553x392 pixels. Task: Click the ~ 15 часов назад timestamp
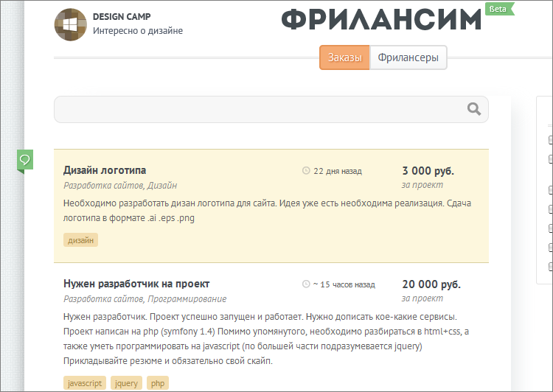344,284
